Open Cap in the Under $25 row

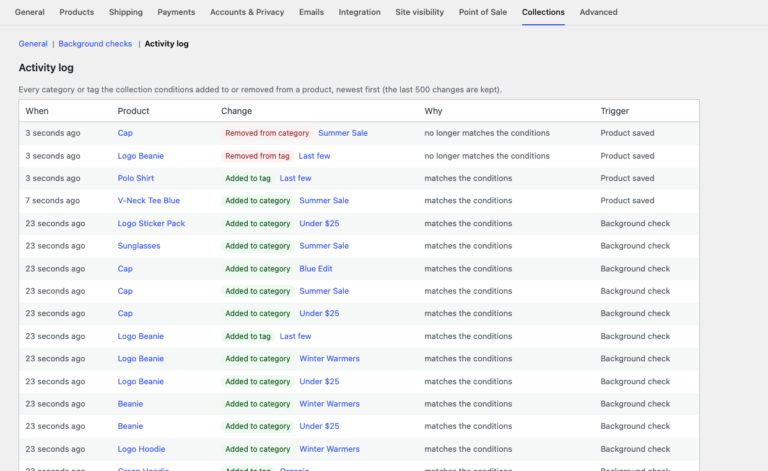pyautogui.click(x=125, y=313)
